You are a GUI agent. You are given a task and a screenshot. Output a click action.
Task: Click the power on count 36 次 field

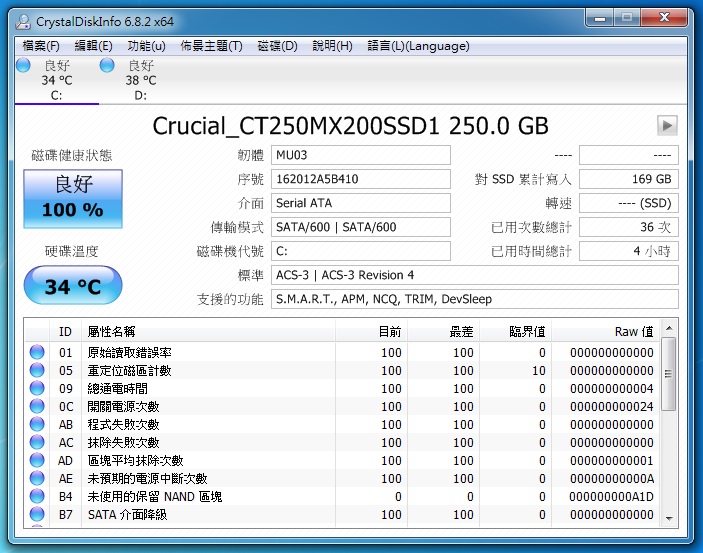point(629,227)
